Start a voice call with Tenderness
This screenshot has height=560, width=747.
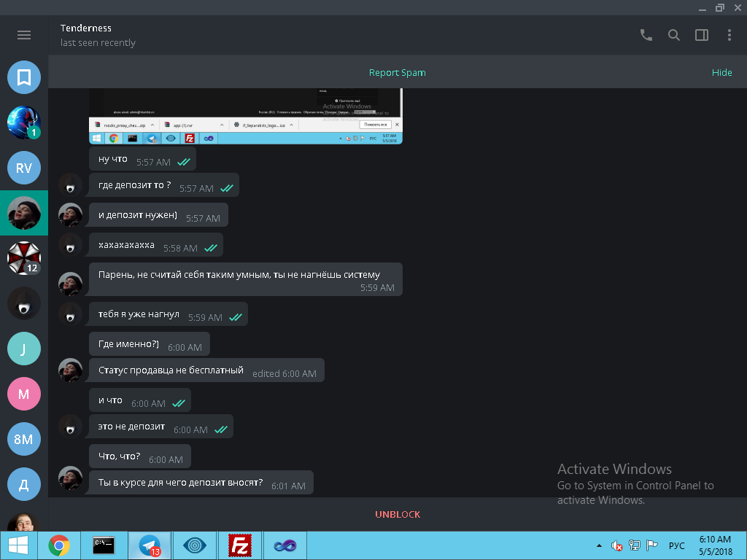pos(646,35)
